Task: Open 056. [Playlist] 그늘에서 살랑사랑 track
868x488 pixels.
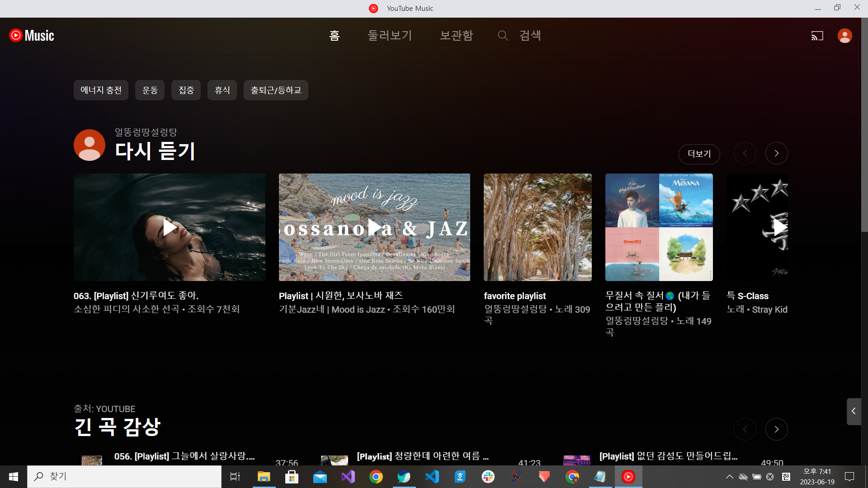Action: point(184,456)
